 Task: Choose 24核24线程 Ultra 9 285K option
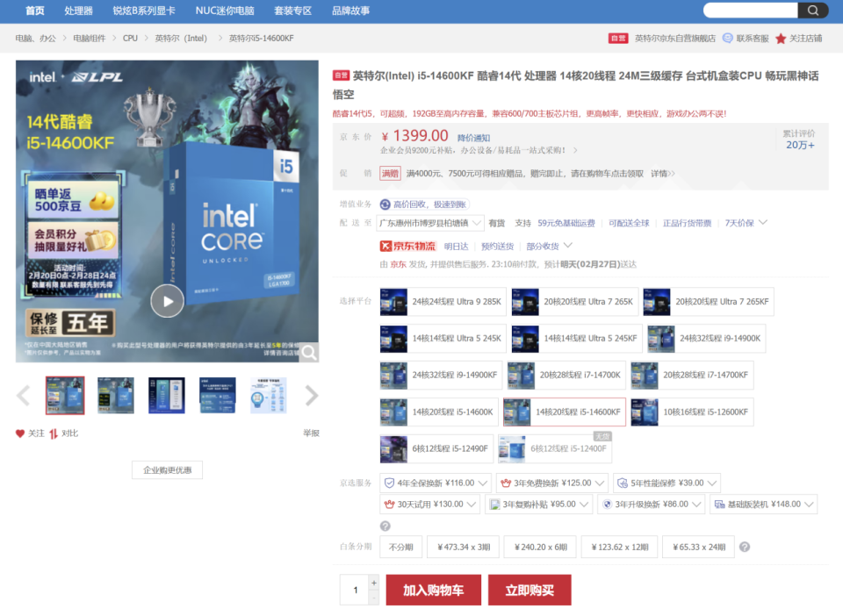[443, 302]
